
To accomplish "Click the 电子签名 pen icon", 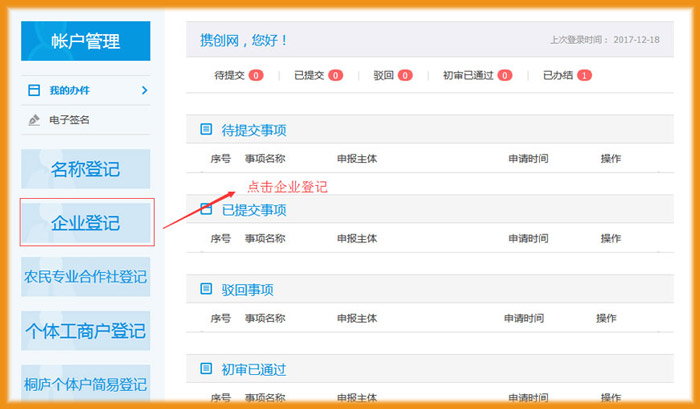I will click(x=34, y=120).
